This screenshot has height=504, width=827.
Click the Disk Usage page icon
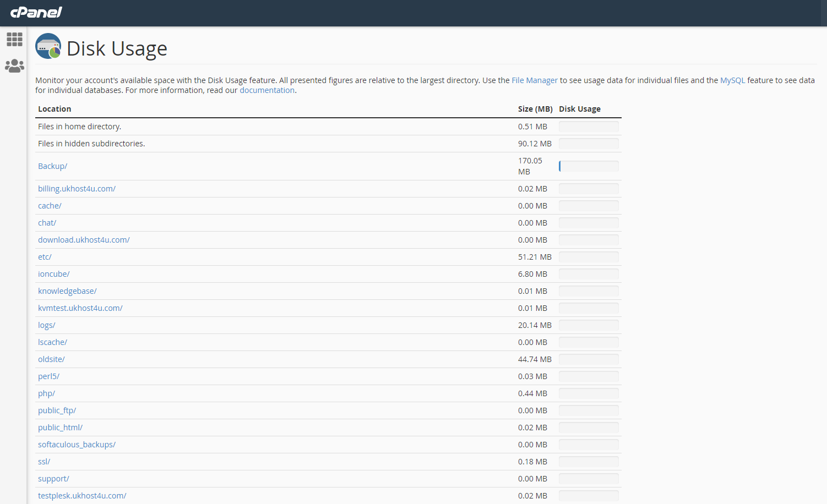[x=48, y=46]
